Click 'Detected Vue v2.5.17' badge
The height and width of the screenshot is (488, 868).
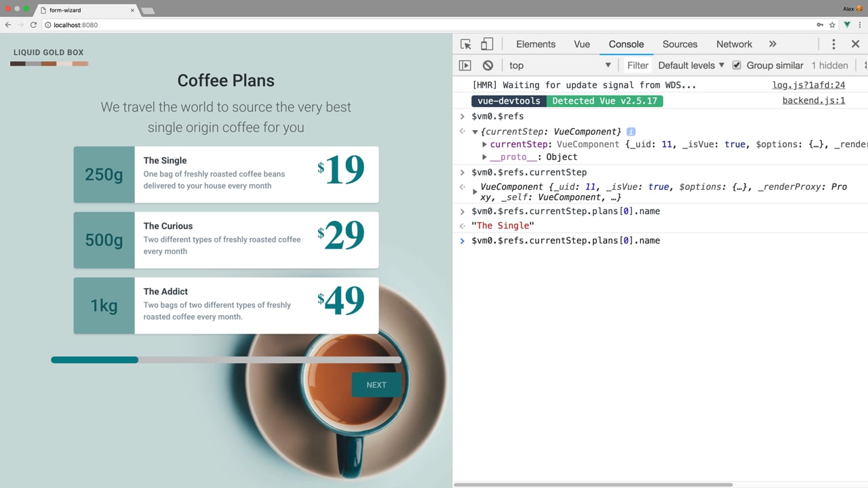click(x=605, y=101)
